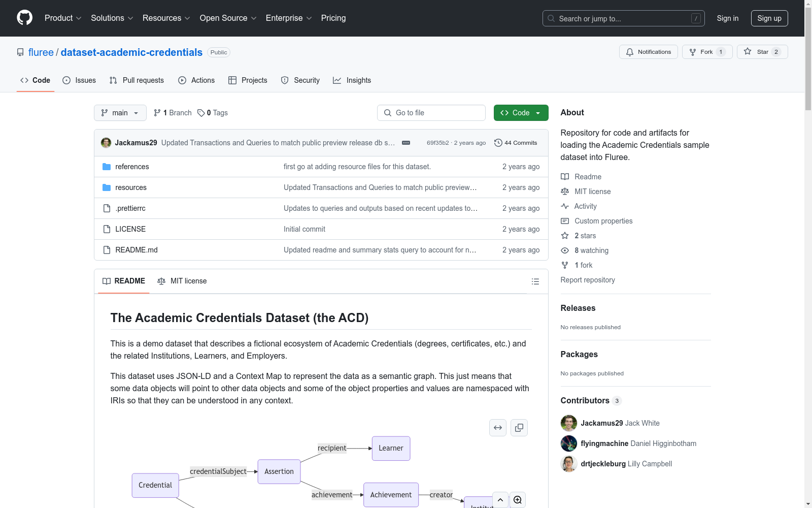Open the resources folder

[x=131, y=187]
